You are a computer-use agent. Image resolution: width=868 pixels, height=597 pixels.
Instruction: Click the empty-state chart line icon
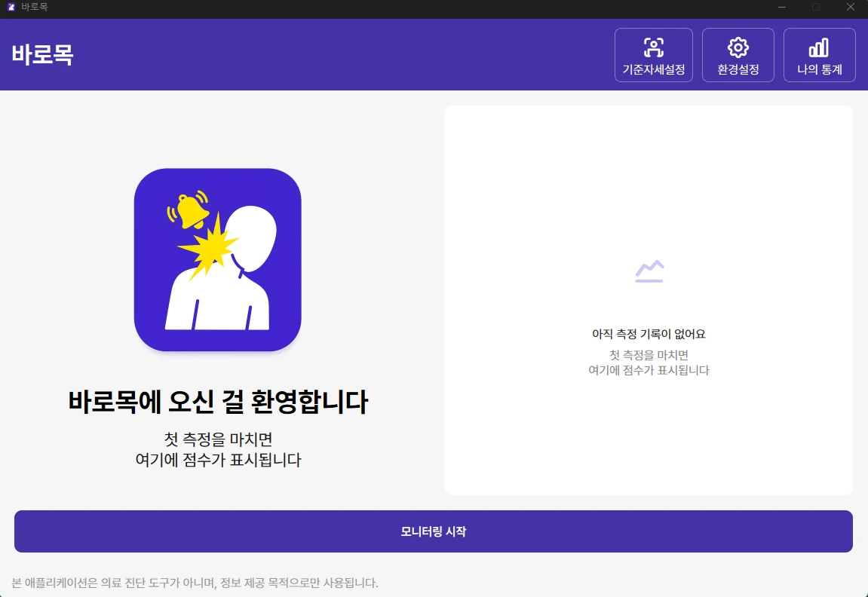tap(649, 271)
